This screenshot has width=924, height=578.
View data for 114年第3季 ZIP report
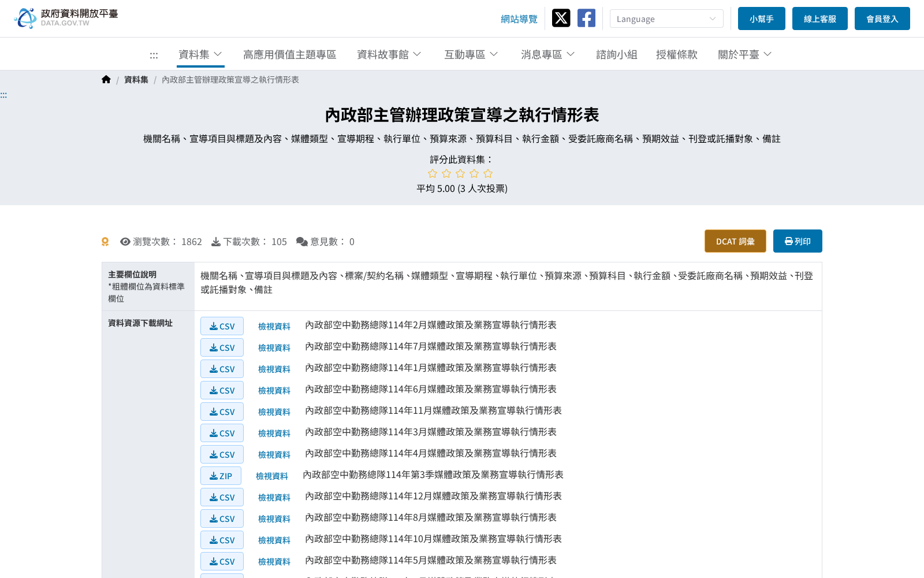272,476
